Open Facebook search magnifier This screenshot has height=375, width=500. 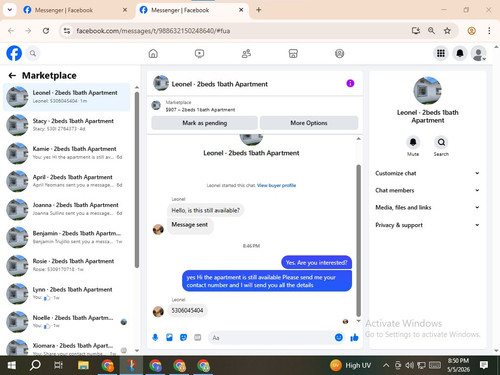tap(33, 53)
